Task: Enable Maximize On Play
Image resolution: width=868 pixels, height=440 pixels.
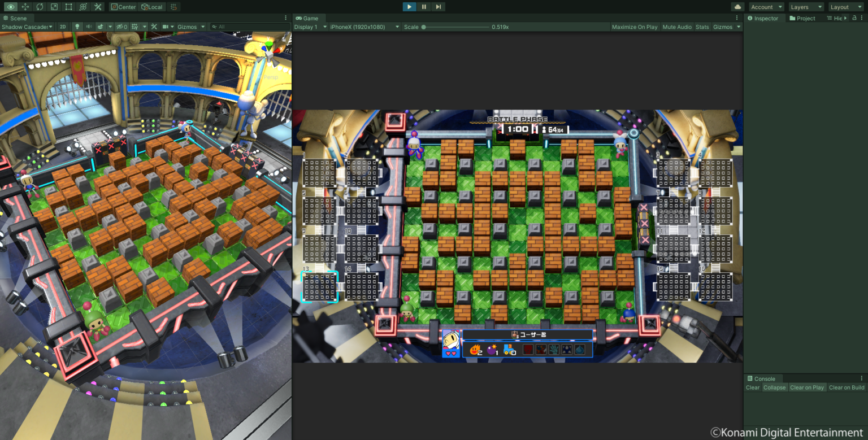Action: [634, 27]
